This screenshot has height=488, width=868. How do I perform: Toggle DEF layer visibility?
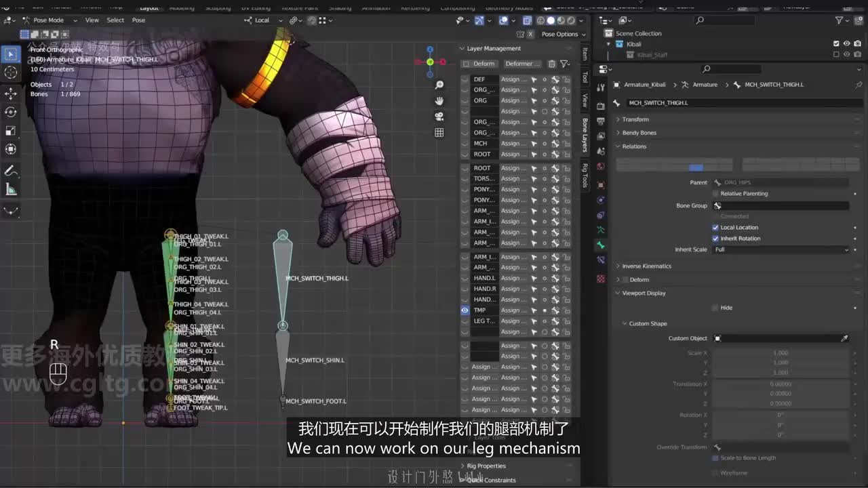[465, 79]
